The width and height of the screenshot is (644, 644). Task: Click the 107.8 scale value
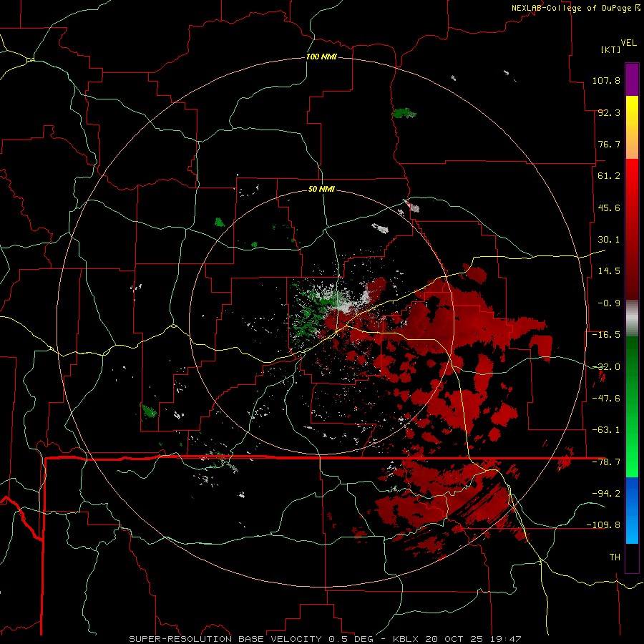[606, 80]
